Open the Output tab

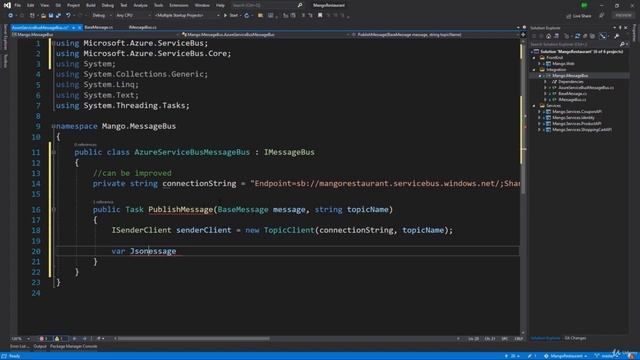pyautogui.click(x=40, y=347)
